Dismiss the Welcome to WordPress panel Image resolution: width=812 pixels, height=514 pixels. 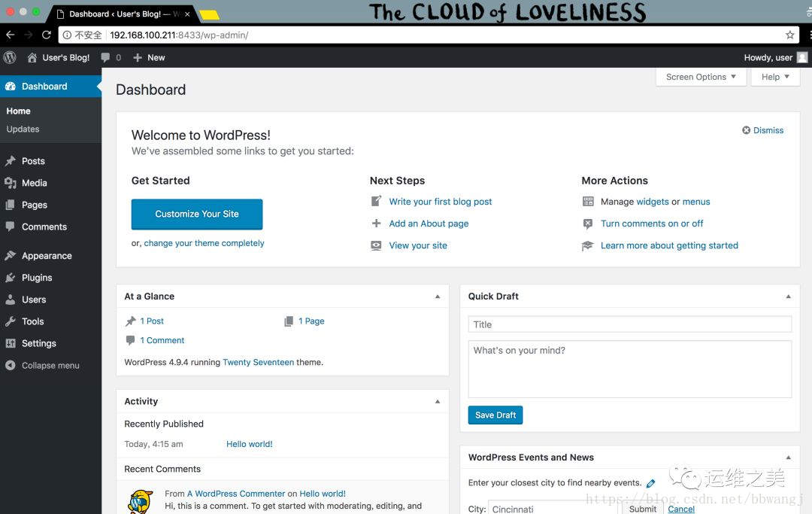point(763,130)
